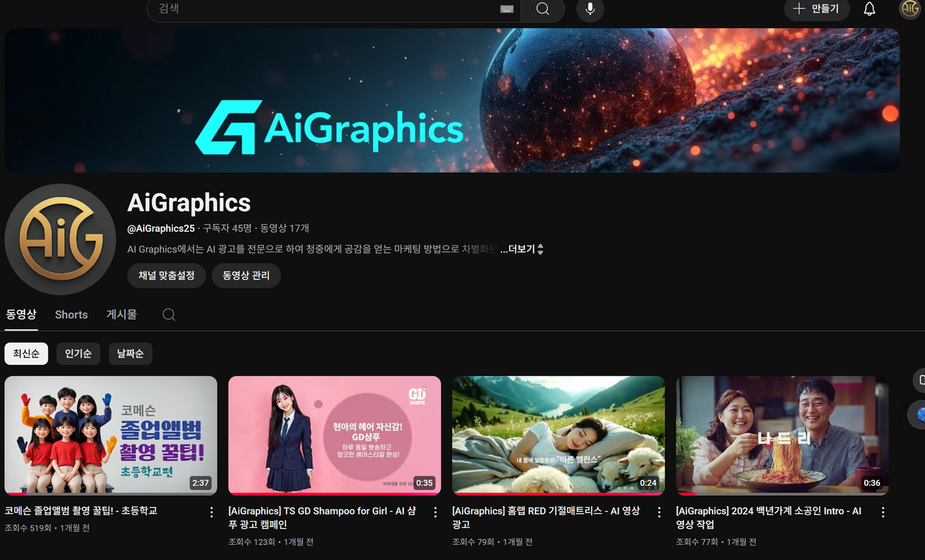Open options menu for 코메손 졸업앨범 video

[x=212, y=512]
